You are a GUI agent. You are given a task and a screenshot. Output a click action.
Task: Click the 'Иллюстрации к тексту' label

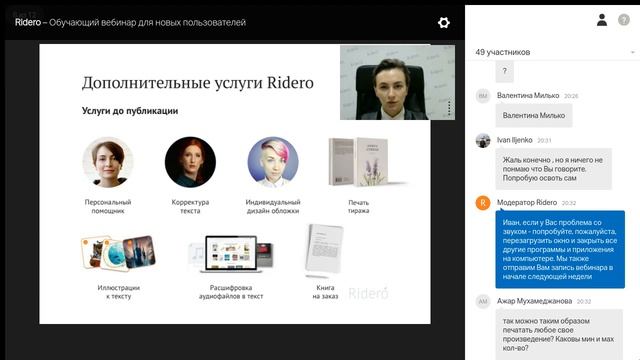click(118, 292)
